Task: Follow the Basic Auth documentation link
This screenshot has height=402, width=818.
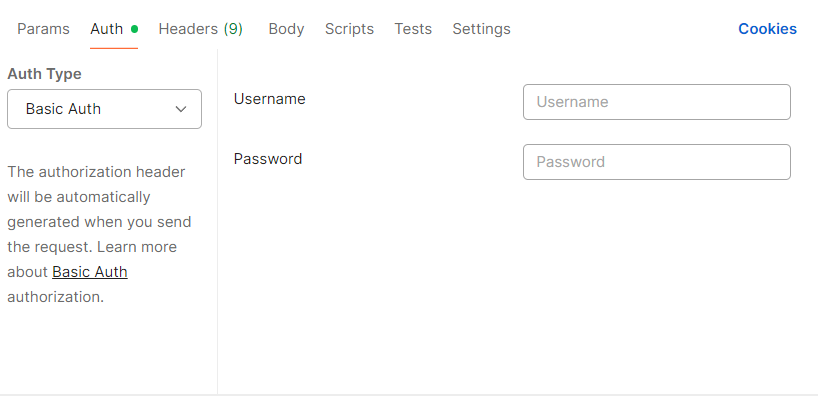Action: tap(90, 272)
